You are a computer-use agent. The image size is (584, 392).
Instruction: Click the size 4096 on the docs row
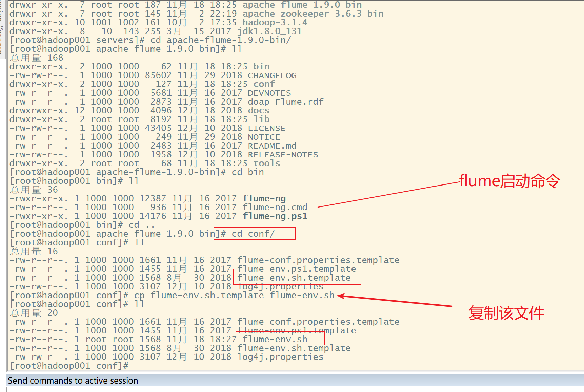pyautogui.click(x=161, y=111)
